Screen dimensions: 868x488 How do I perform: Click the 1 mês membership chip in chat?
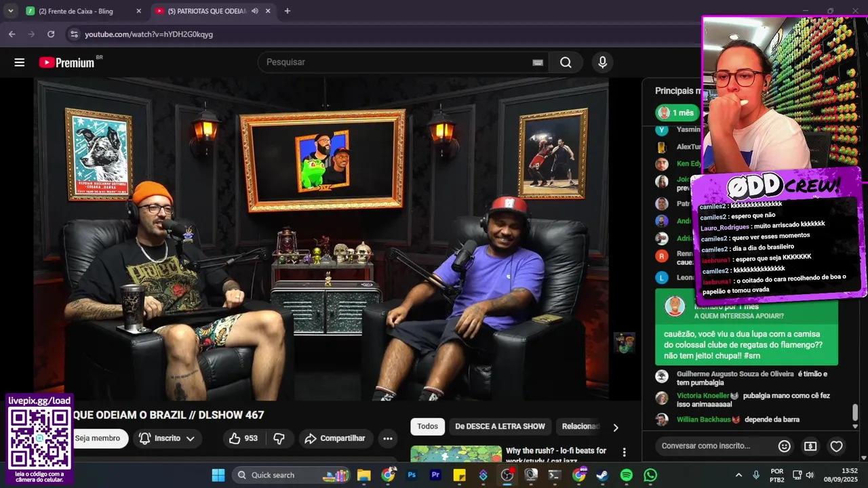coord(676,113)
